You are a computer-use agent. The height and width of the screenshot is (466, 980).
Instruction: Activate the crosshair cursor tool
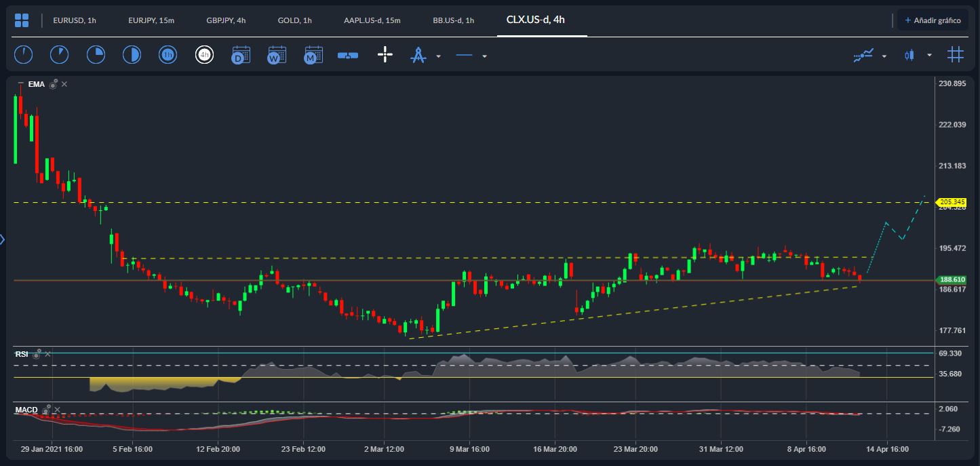click(385, 55)
